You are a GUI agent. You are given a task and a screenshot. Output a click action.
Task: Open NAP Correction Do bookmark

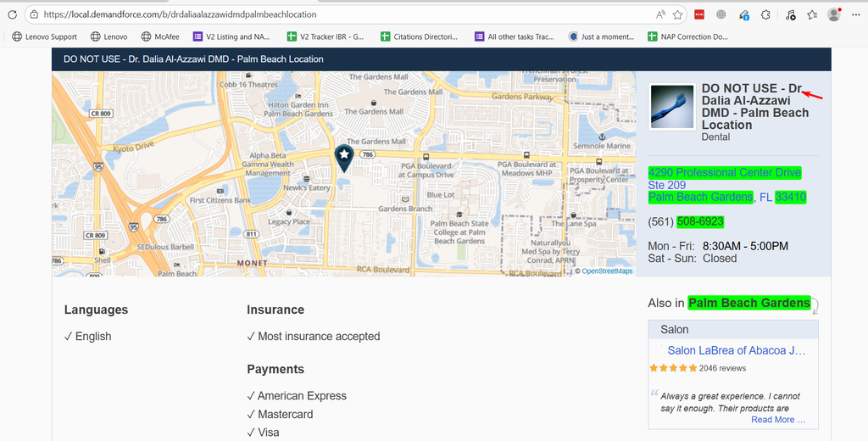687,36
